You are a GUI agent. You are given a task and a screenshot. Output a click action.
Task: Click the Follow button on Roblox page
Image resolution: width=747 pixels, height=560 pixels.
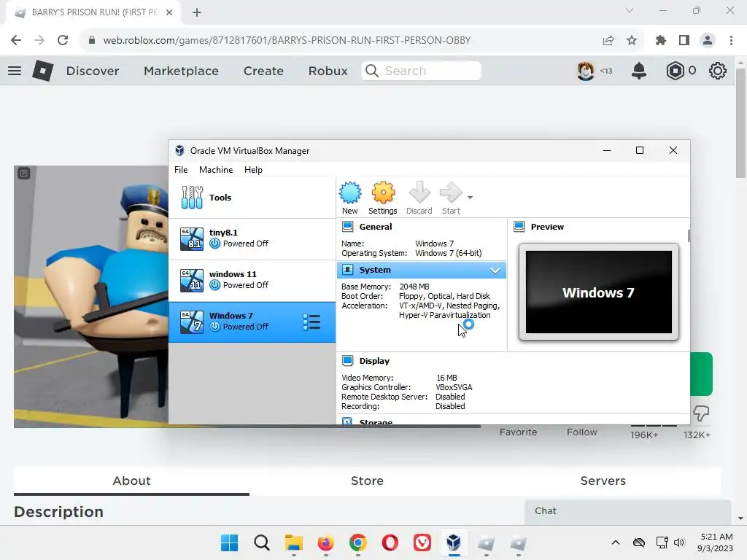click(x=581, y=432)
